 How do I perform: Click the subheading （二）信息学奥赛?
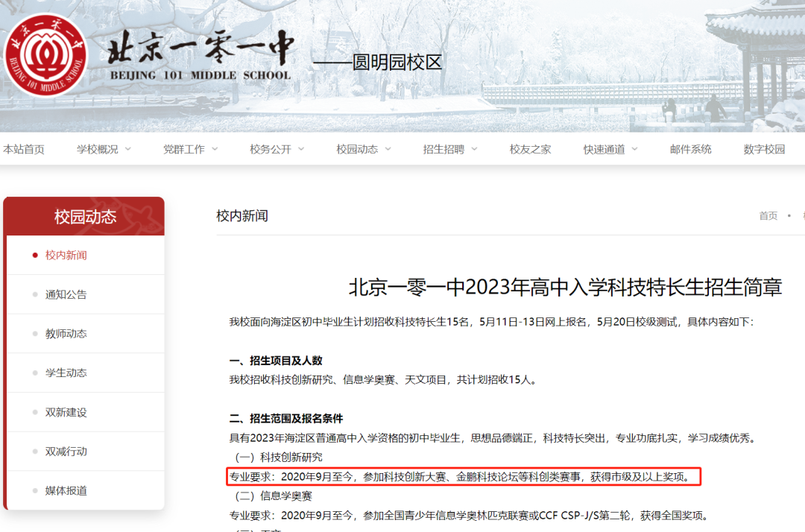[274, 496]
